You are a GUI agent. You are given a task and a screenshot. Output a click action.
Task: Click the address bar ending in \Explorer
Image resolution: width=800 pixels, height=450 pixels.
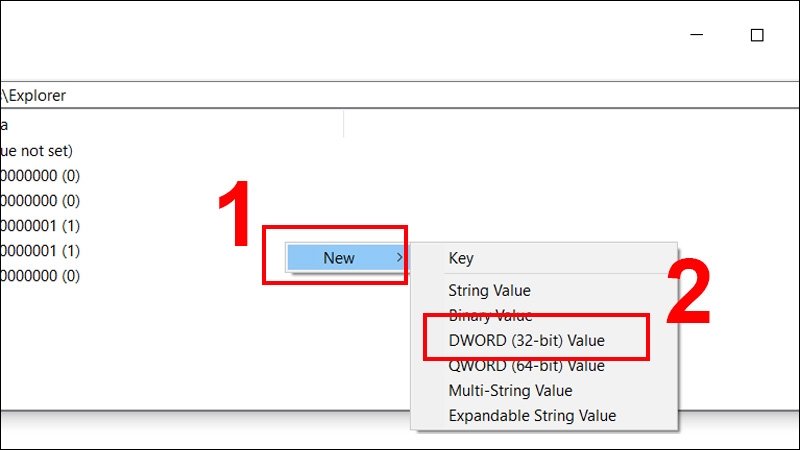(x=400, y=96)
